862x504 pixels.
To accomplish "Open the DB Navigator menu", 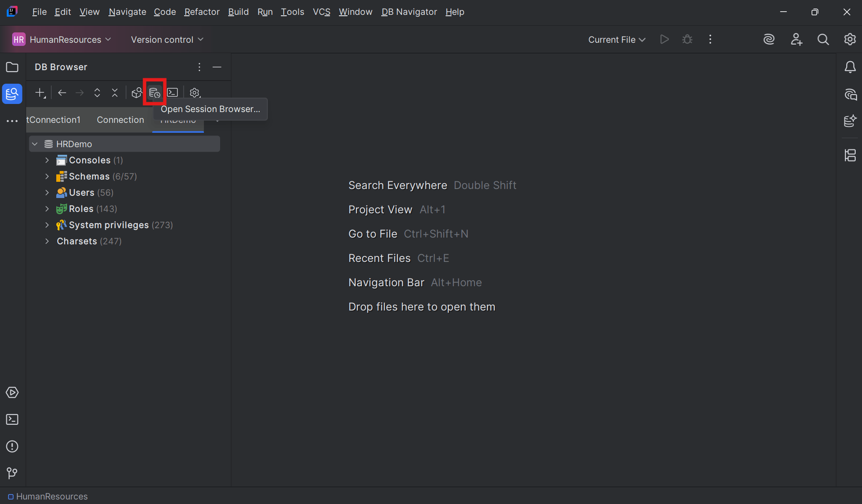I will click(409, 12).
